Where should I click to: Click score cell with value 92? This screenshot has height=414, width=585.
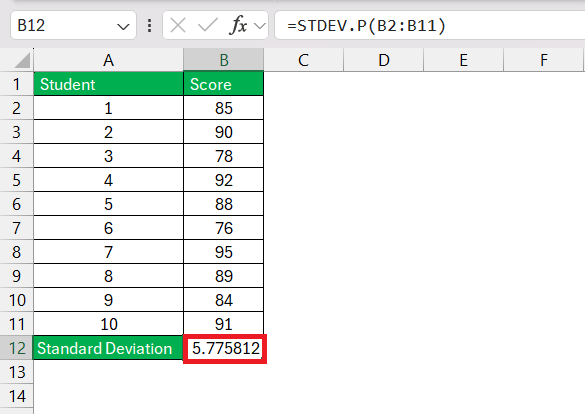click(223, 180)
